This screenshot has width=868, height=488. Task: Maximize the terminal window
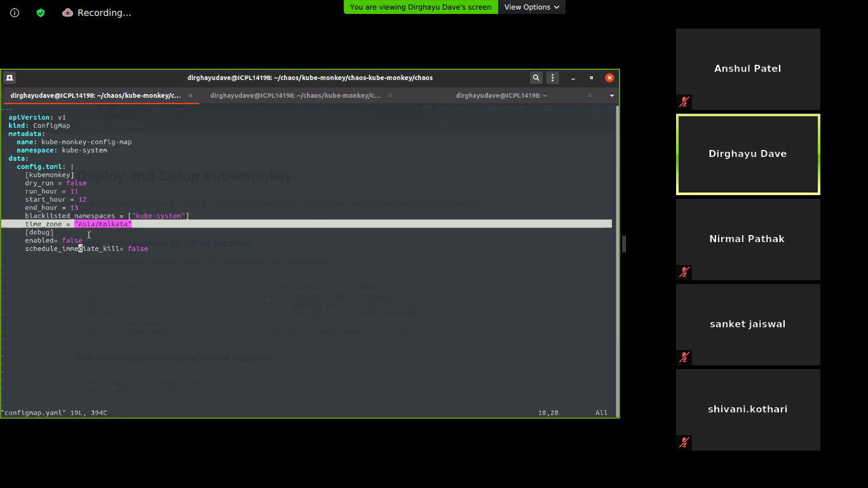(x=591, y=78)
